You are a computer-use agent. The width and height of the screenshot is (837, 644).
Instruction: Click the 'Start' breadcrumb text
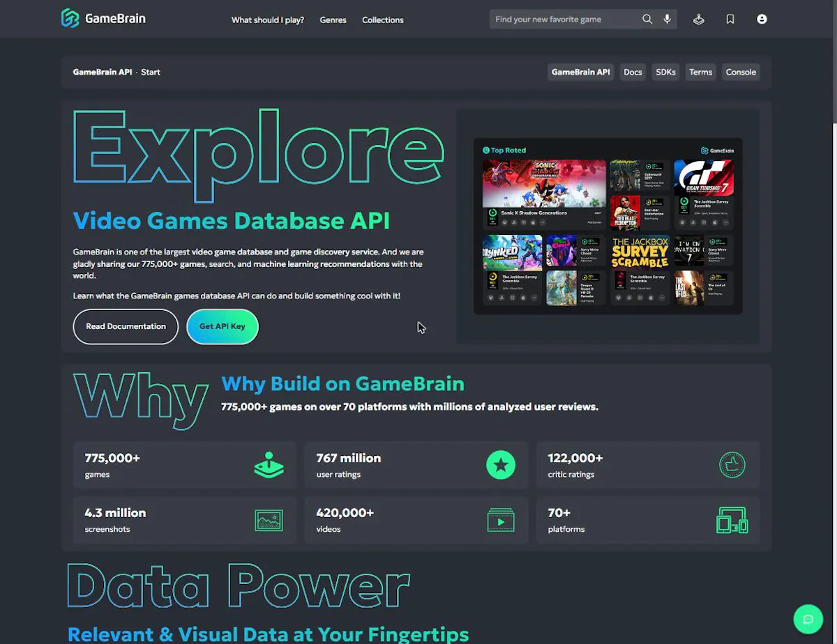pos(151,72)
